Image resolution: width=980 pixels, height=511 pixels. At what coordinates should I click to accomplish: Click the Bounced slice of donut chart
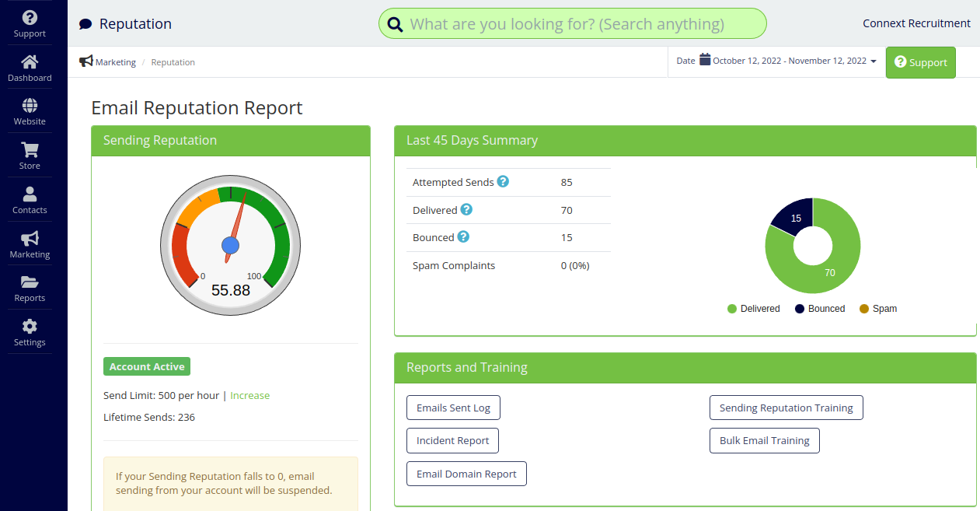coord(796,217)
